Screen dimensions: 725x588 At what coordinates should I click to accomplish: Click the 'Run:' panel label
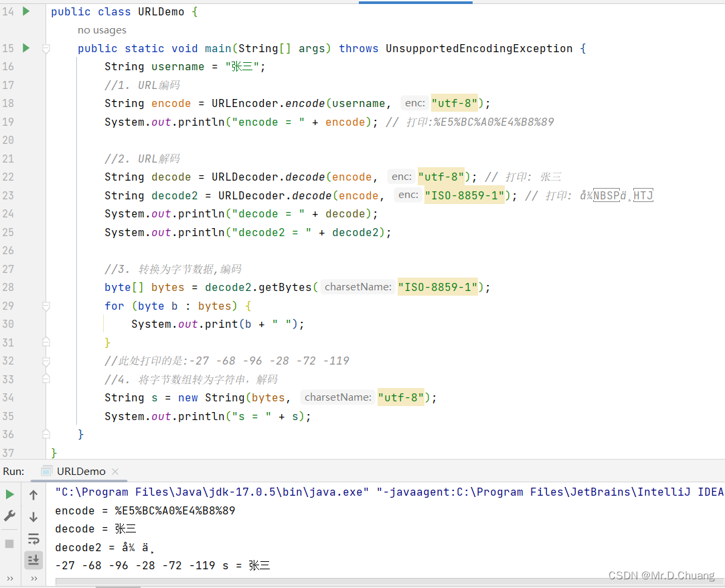click(13, 472)
